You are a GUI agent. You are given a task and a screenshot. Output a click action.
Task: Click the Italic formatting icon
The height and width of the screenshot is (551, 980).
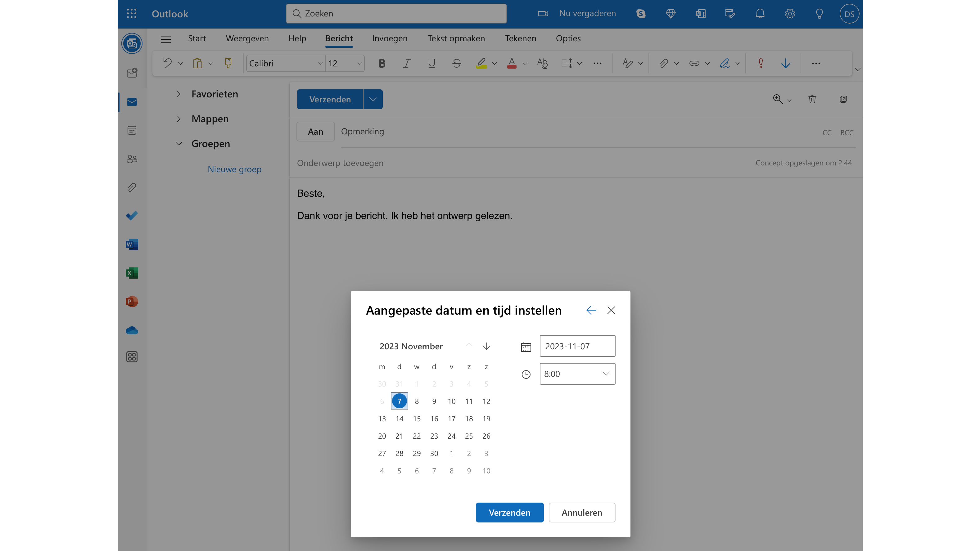coord(407,64)
